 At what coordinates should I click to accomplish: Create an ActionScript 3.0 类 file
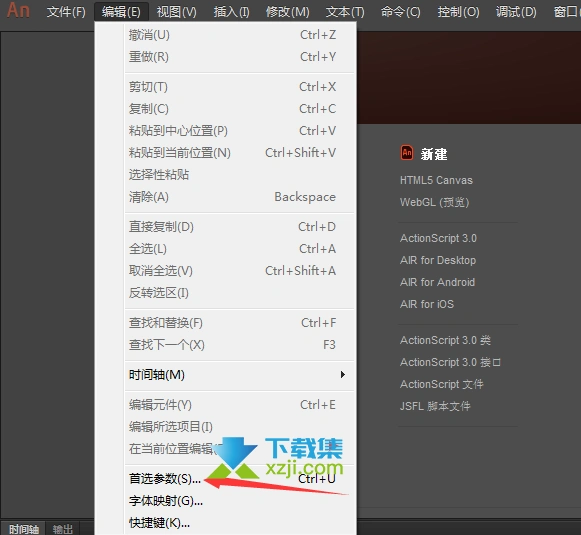point(445,340)
